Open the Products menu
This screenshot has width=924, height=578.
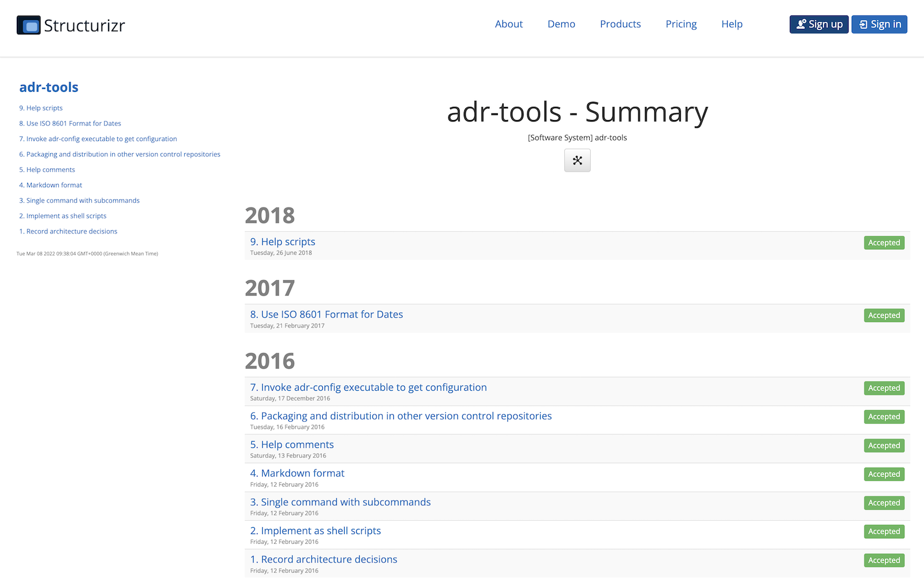tap(620, 24)
